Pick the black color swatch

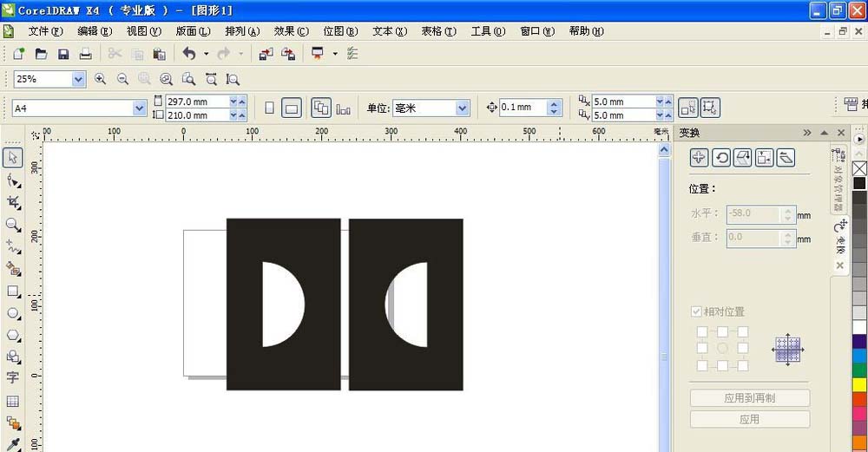(859, 183)
